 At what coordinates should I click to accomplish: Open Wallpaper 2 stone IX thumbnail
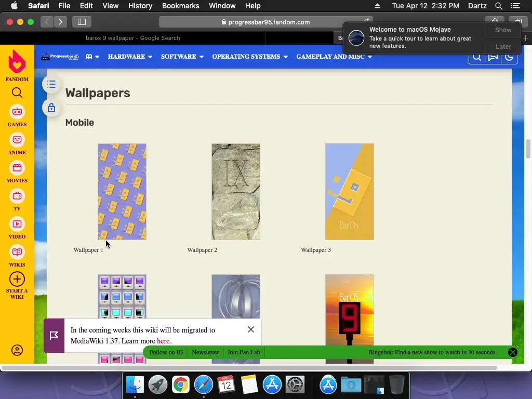click(x=236, y=192)
